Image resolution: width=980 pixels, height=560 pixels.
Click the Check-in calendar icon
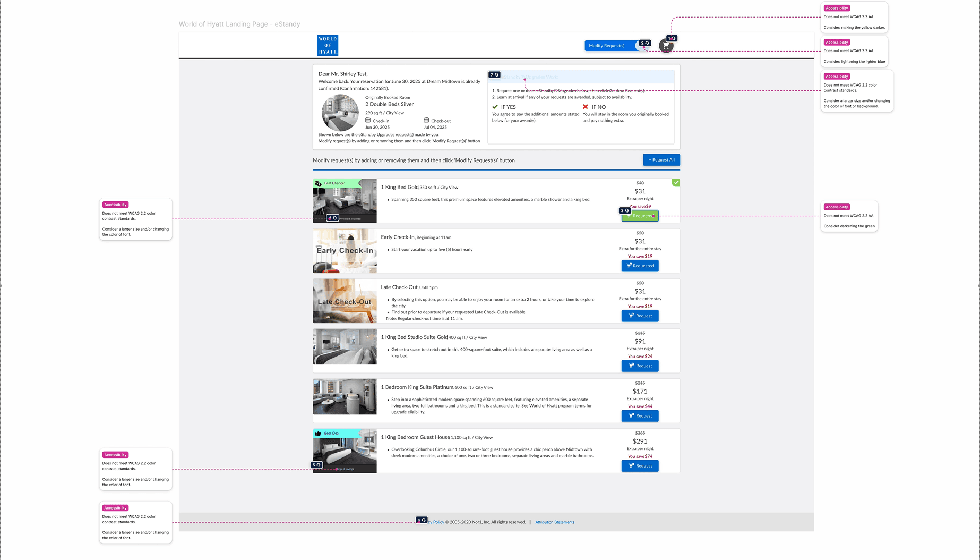point(368,120)
